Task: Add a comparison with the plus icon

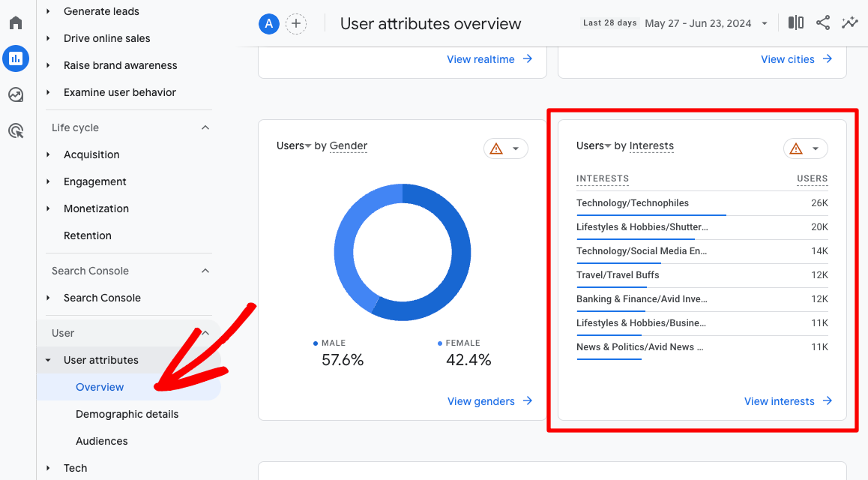Action: coord(296,23)
